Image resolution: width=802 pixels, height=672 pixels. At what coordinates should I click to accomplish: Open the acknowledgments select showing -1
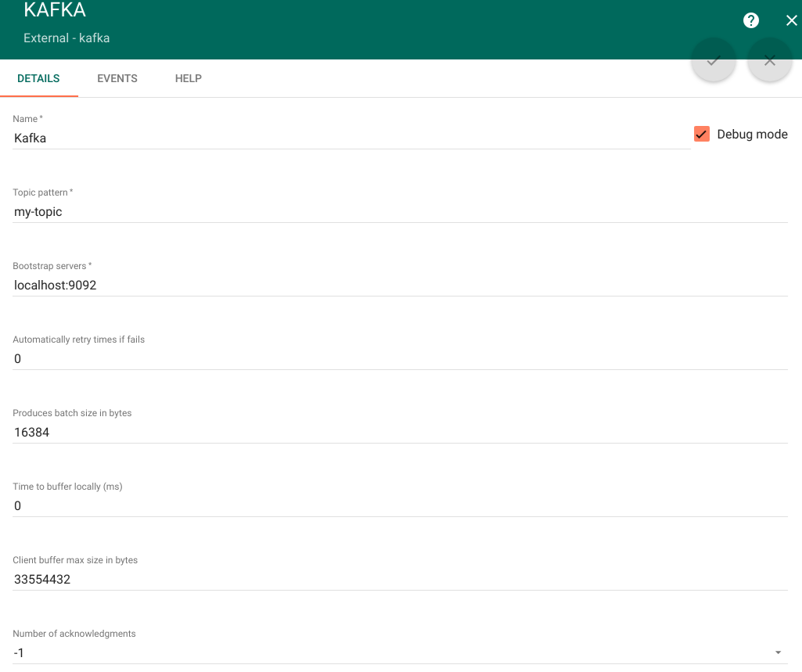pos(391,652)
